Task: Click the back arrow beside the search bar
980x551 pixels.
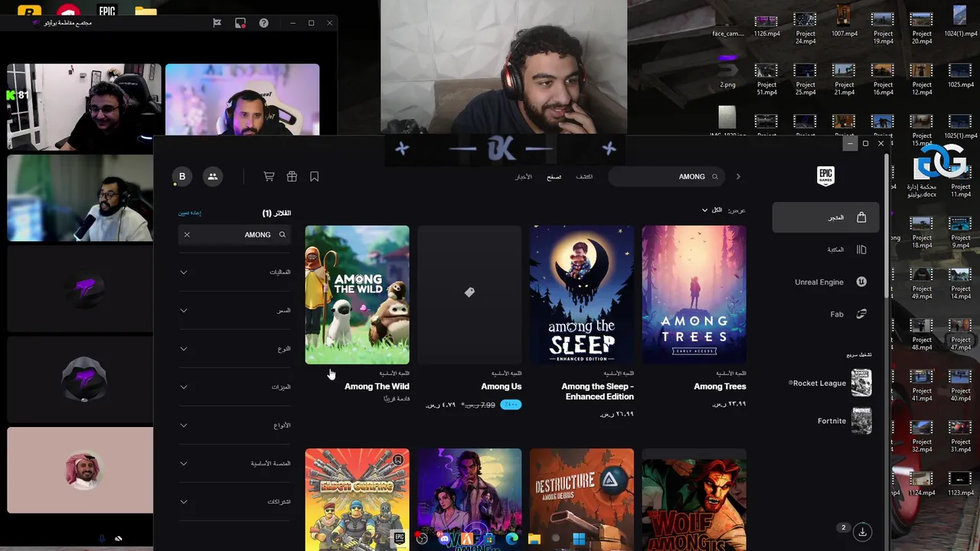Action: tap(738, 177)
